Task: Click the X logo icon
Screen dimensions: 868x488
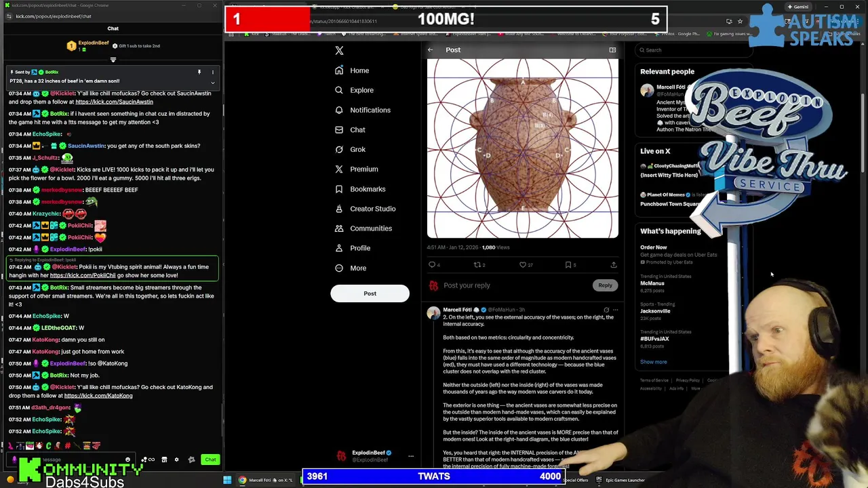Action: (339, 51)
